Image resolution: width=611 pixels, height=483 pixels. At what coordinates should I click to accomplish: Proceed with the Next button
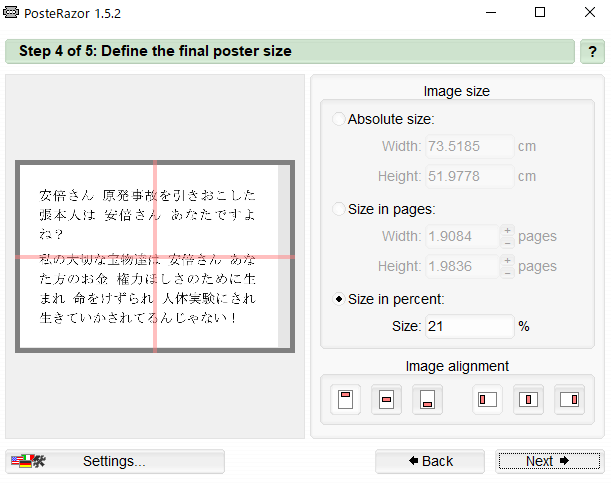549,462
